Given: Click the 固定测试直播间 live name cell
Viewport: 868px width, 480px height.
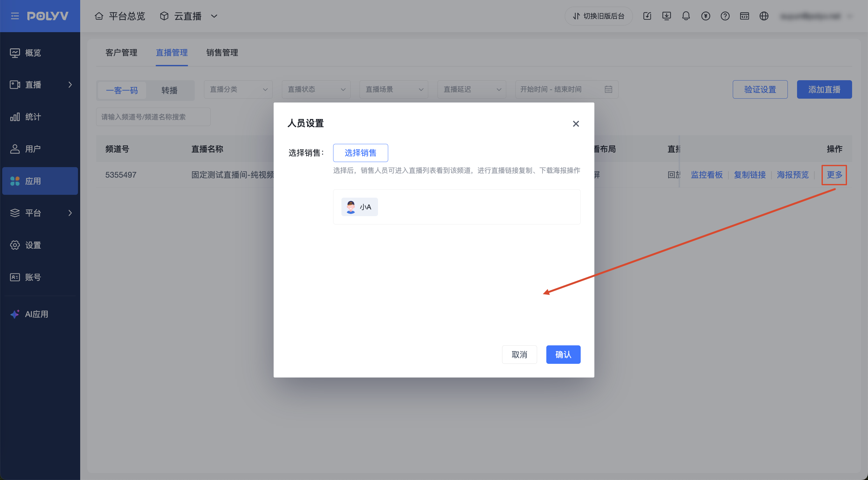Looking at the screenshot, I should (x=233, y=175).
